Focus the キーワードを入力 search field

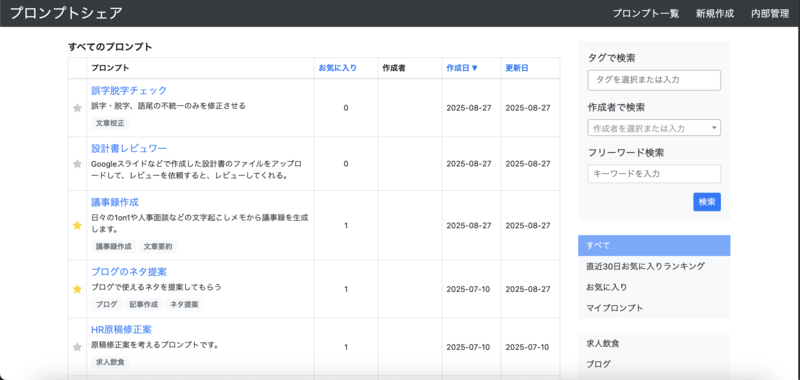coord(654,173)
